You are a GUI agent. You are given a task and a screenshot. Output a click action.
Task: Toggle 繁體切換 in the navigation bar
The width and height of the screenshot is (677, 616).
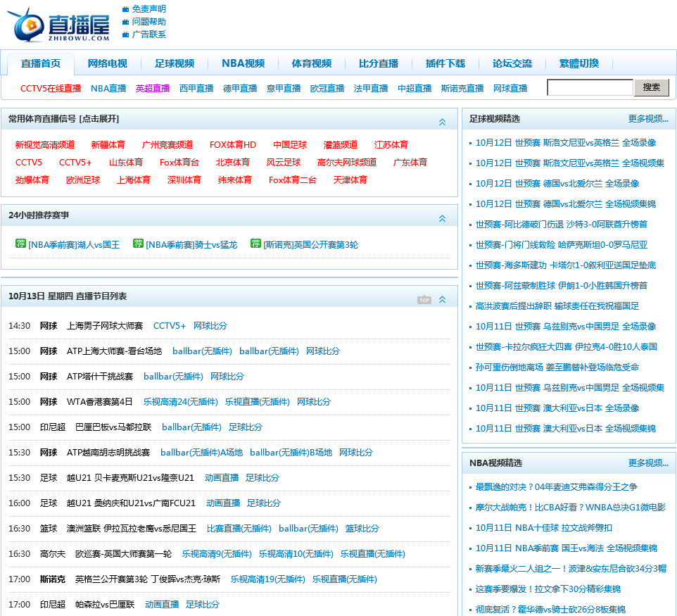[x=579, y=63]
